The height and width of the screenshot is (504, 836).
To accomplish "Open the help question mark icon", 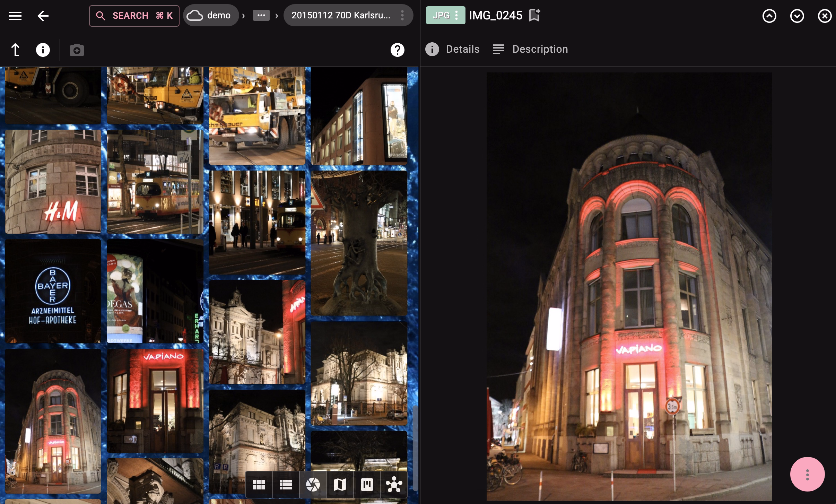I will pos(397,50).
